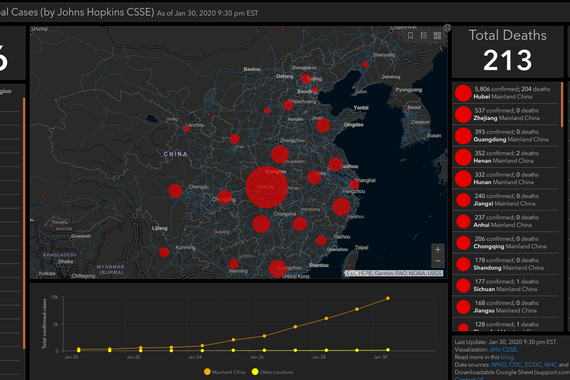Image resolution: width=570 pixels, height=380 pixels.
Task: Select Chongqing 206 confirmed row
Action: 505,243
